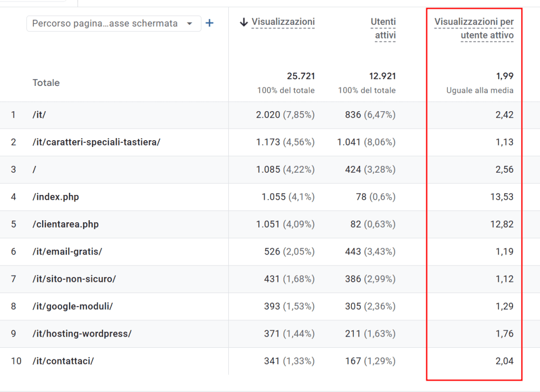Sort by Visualizzazioni per utente attivo header
Viewport: 540px width, 392px height.
coord(474,28)
